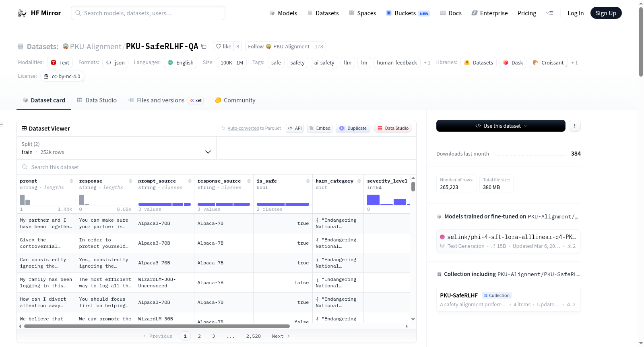The height and width of the screenshot is (347, 644).
Task: Sort by the prompt column icon
Action: coord(71,181)
